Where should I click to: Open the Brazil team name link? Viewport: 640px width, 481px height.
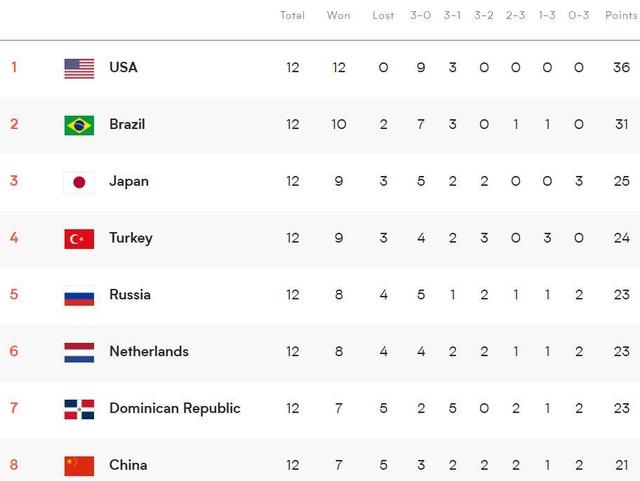(x=127, y=125)
